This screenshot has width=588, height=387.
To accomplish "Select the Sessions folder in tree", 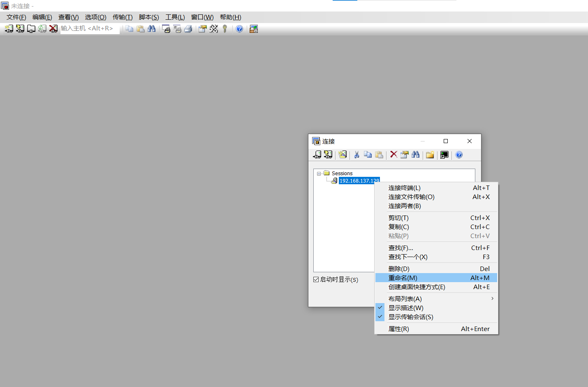I will [342, 174].
